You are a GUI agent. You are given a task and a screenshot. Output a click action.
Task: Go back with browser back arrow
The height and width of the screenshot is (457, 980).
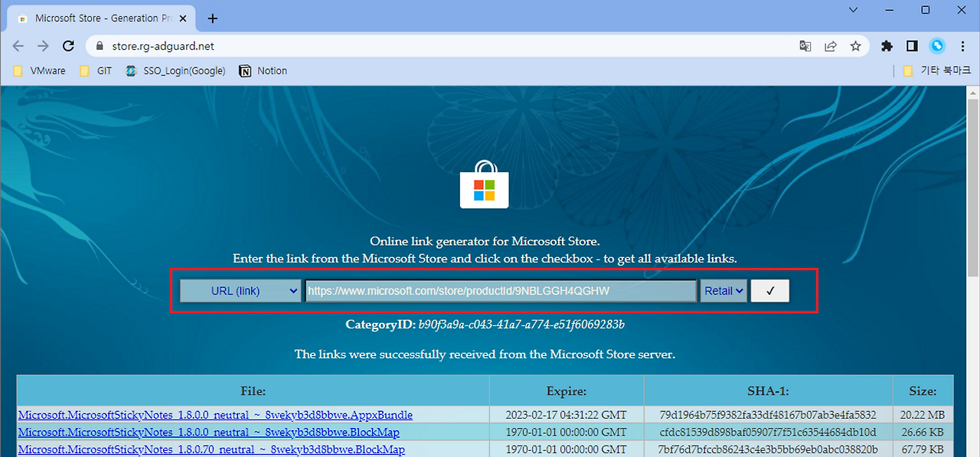coord(18,46)
